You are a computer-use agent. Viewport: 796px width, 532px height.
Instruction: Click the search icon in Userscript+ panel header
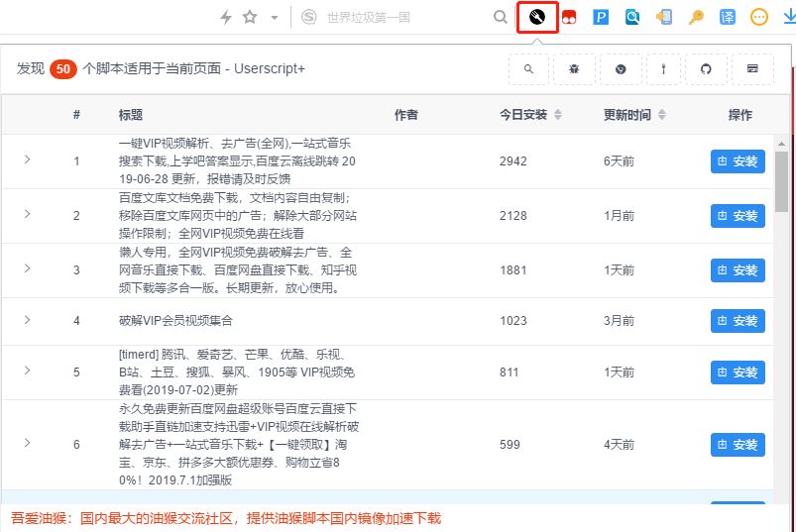coord(528,69)
